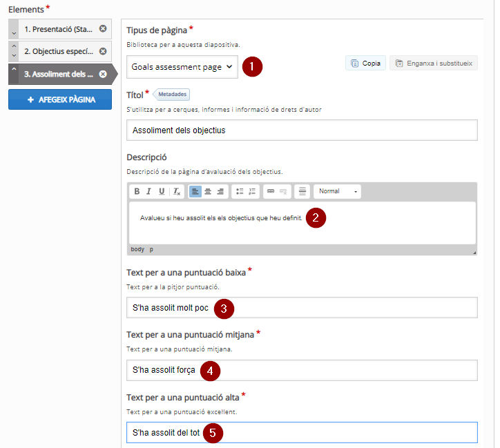500x448 pixels.
Task: Insert numbered list in editor
Action: pos(252,191)
